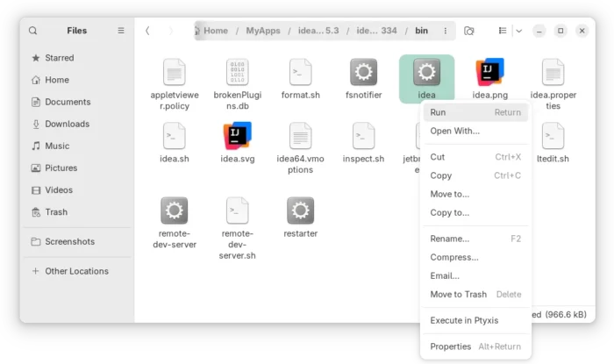The width and height of the screenshot is (614, 364).
Task: Toggle the list view button
Action: pyautogui.click(x=503, y=31)
